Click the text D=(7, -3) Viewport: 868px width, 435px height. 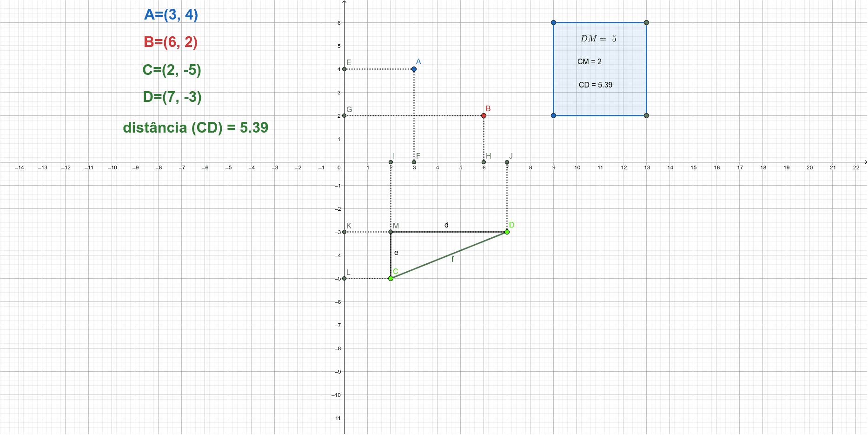[x=172, y=97]
